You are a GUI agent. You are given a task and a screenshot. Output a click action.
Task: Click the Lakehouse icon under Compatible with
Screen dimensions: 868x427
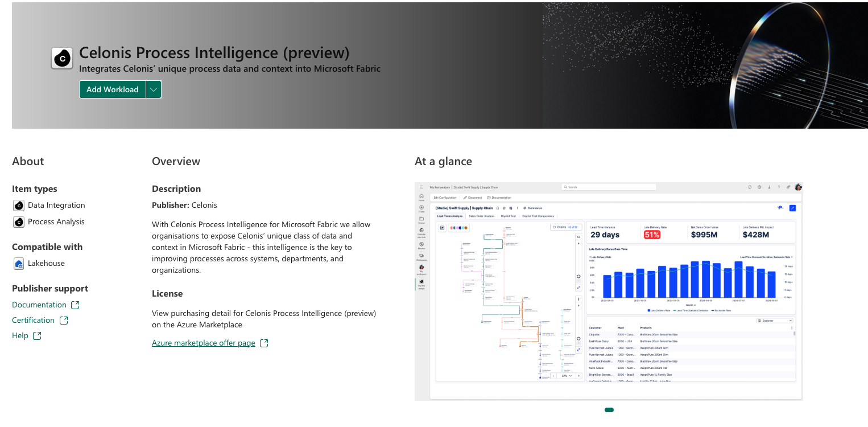coord(19,264)
